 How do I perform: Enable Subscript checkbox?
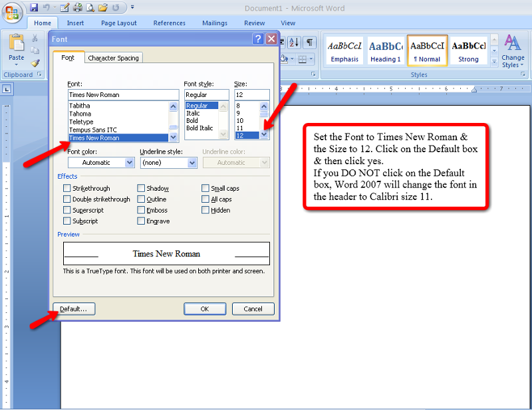(x=67, y=221)
